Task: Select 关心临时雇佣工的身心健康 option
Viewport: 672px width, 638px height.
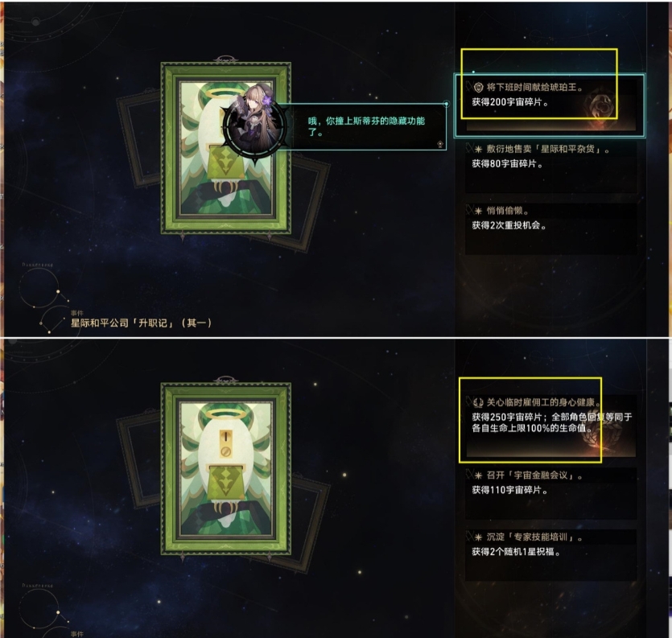Action: pos(550,426)
